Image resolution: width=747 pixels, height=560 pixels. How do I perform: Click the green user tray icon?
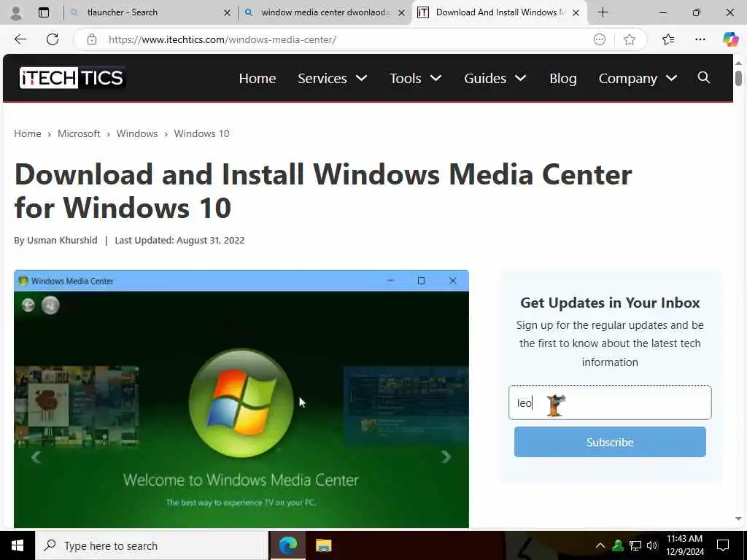point(618,545)
